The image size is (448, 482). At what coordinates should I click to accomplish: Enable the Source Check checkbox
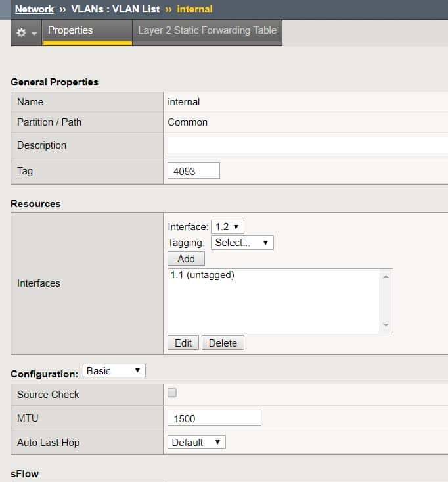click(173, 393)
